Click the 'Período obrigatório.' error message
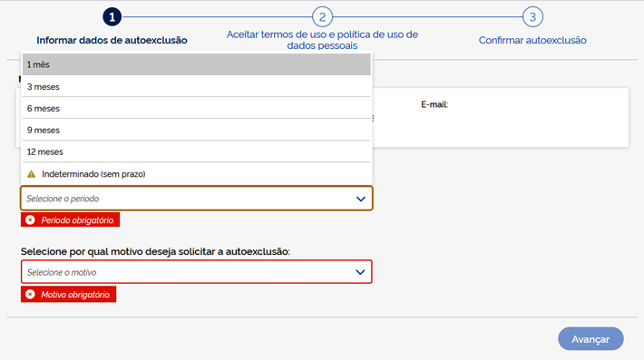644x360 pixels. (x=70, y=219)
